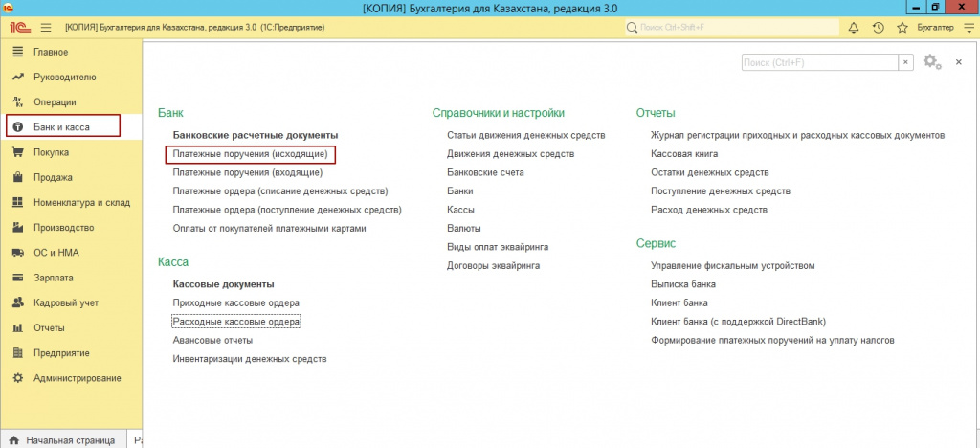
Task: Click the Номенклатура и склад icon
Action: [18, 202]
